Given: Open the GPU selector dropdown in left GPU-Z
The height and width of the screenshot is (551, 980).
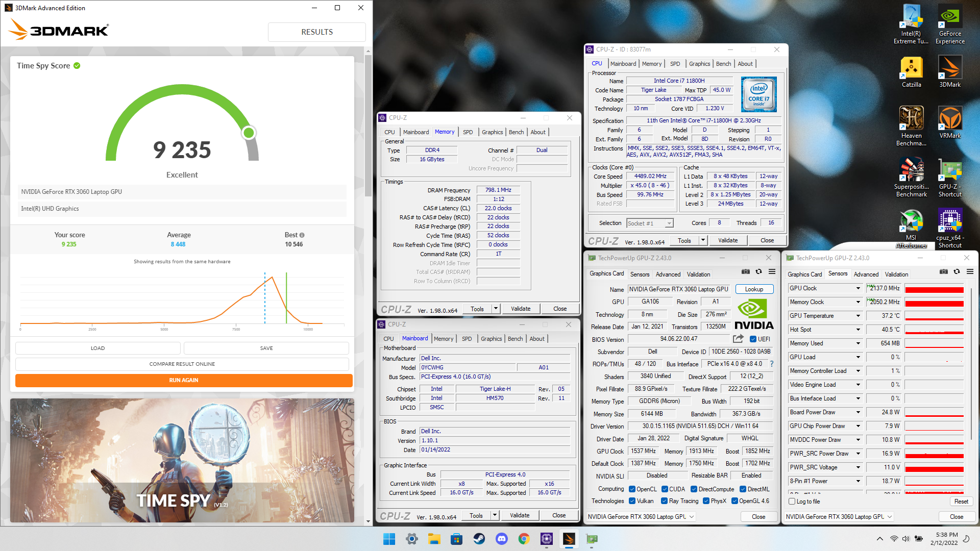Looking at the screenshot, I should (x=641, y=517).
